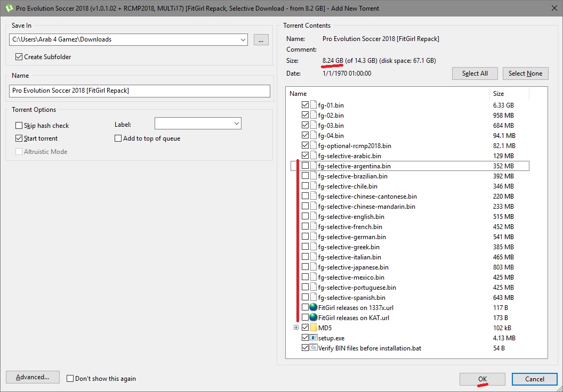Viewport: 563px width, 392px height.
Task: Check the fg-selective-italian.bin checkbox
Action: (305, 257)
